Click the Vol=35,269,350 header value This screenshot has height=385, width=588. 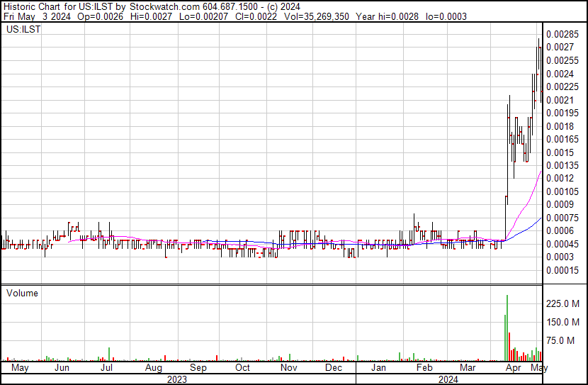[x=317, y=17]
